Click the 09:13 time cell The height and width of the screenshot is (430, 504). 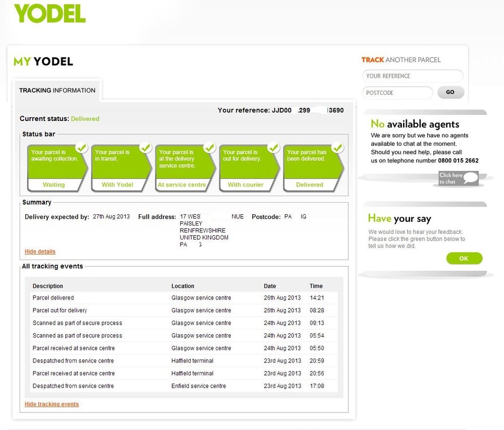coord(317,323)
